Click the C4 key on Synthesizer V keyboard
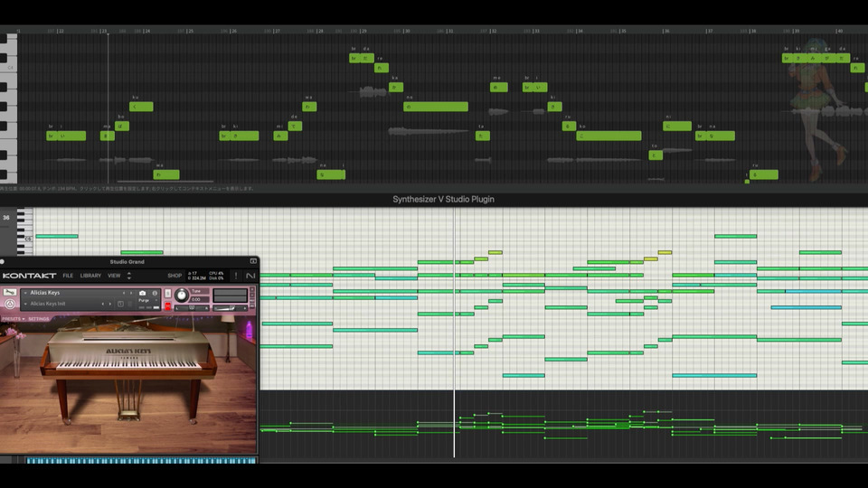868x488 pixels. pyautogui.click(x=9, y=68)
